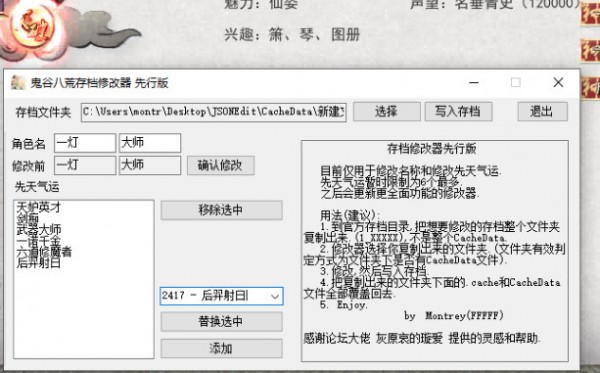Image resolution: width=600 pixels, height=373 pixels.
Task: Click into the 2417 后羿射日 combo box text
Action: 214,296
